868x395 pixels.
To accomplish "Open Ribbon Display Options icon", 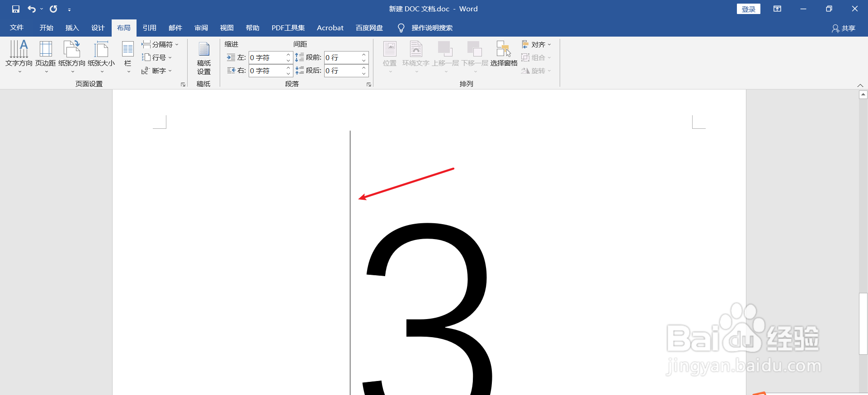I will [778, 9].
